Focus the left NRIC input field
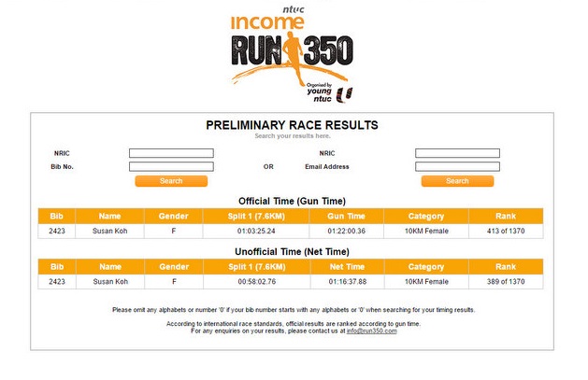Screen dimensions: 588x380 [x=171, y=153]
